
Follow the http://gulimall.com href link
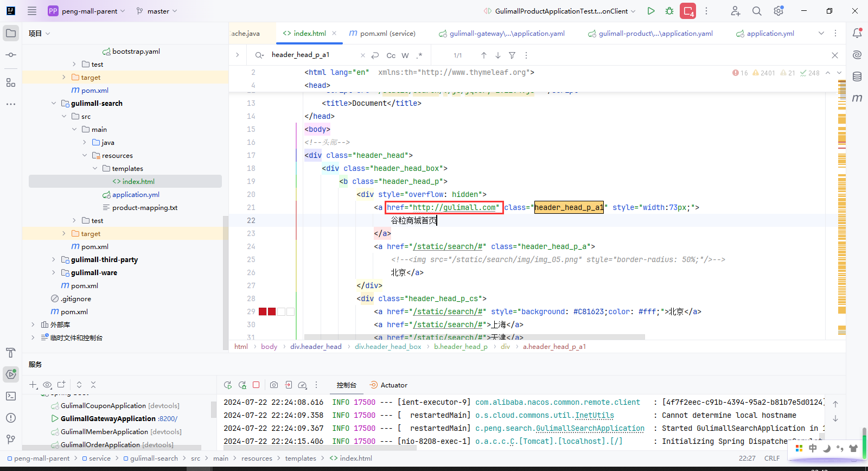pos(454,207)
